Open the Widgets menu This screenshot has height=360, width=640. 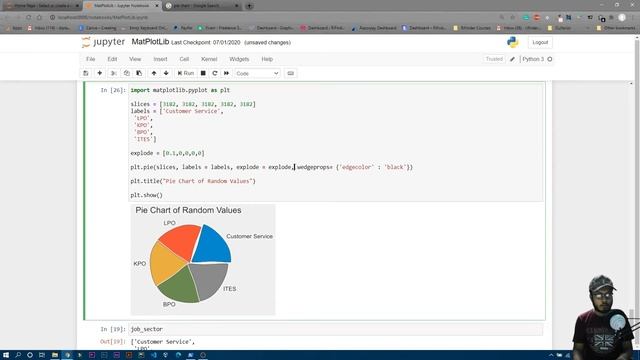pos(239,59)
